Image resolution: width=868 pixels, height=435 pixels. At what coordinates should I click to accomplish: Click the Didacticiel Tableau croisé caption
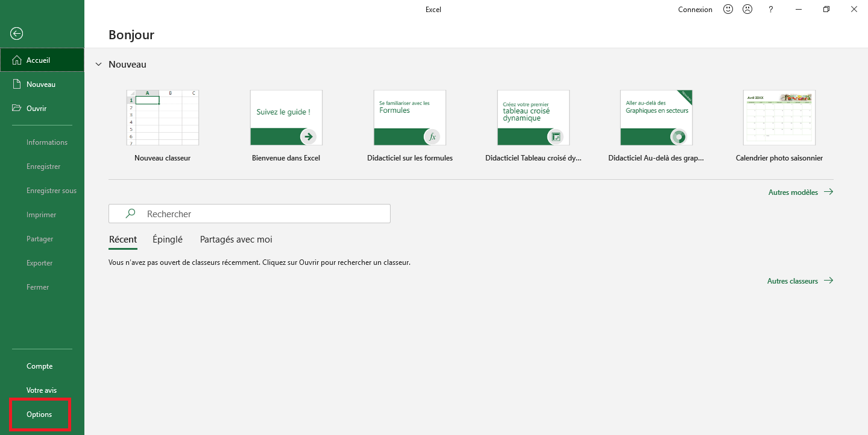tap(533, 158)
